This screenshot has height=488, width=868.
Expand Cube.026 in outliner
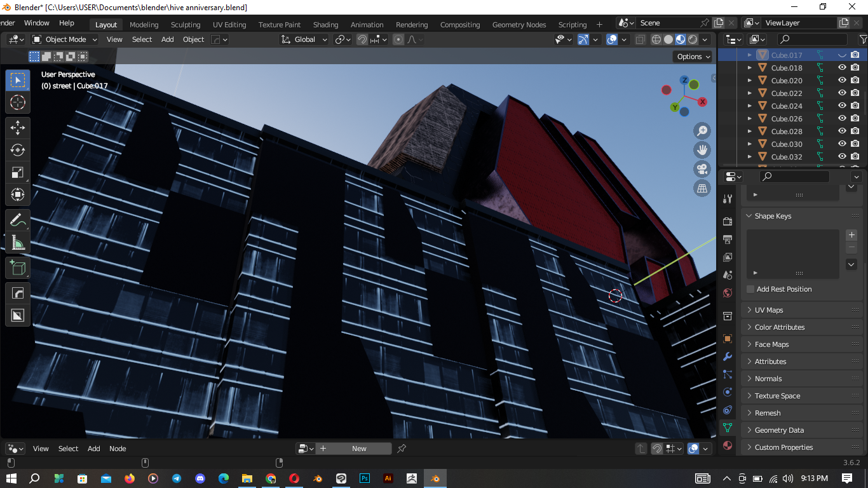(x=750, y=119)
